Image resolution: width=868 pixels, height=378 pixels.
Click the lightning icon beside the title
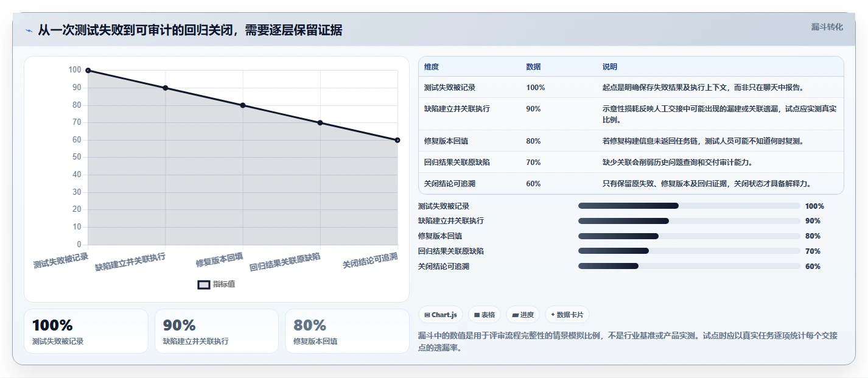point(29,30)
